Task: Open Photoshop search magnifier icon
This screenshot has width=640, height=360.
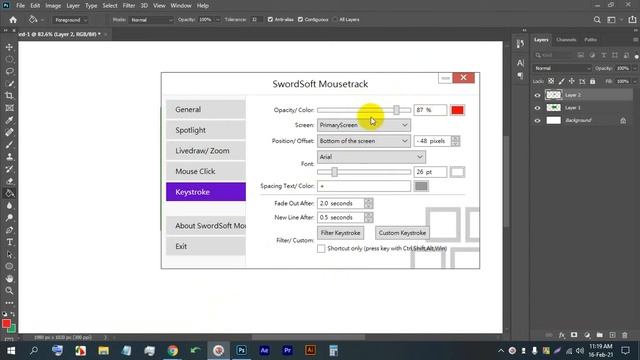Action: coord(597,20)
